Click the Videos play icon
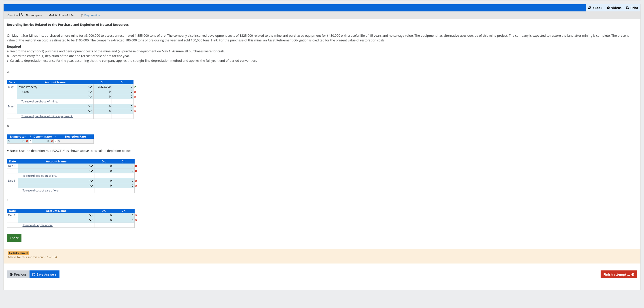644x308 pixels. point(608,8)
